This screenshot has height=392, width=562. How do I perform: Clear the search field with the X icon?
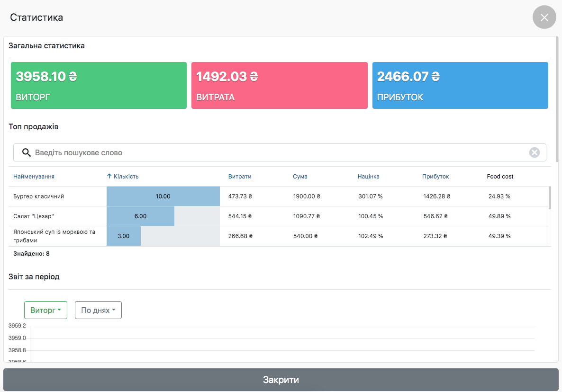point(534,152)
